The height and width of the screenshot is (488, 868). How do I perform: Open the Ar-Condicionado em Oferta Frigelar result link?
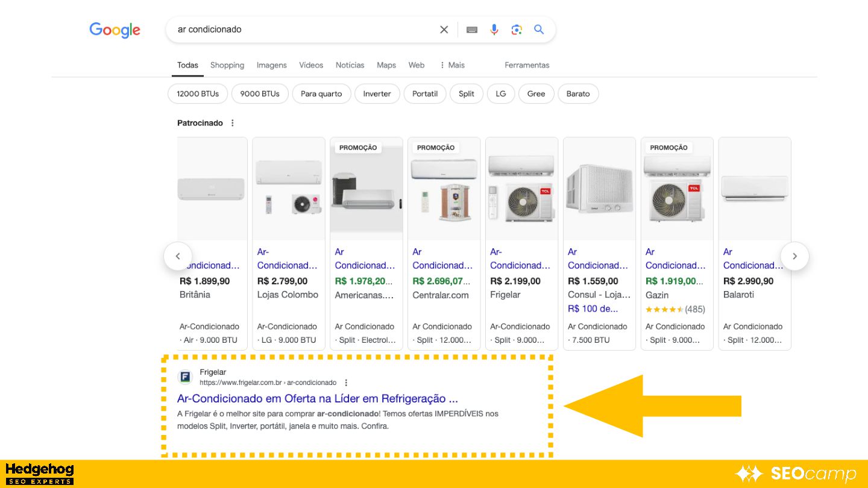(x=317, y=399)
